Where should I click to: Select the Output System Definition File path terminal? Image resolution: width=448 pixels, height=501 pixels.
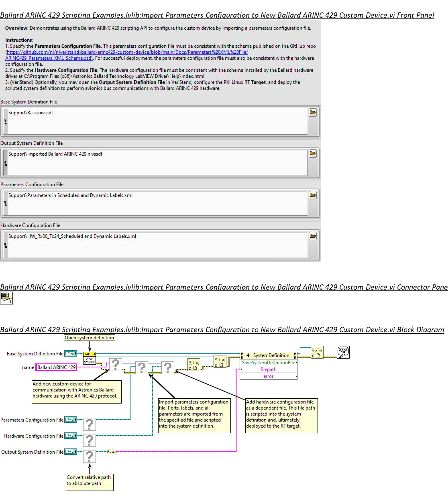coord(71,452)
